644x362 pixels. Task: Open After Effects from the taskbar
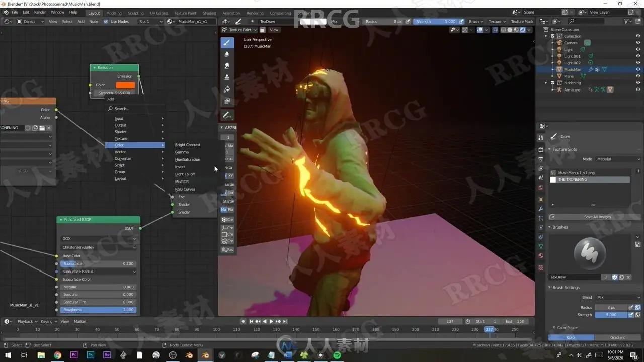coord(107,355)
